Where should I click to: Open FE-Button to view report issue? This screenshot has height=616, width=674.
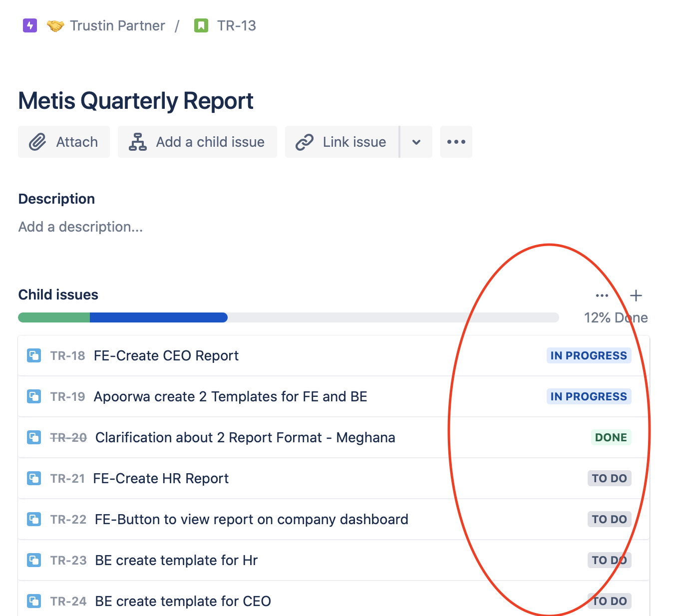(252, 519)
